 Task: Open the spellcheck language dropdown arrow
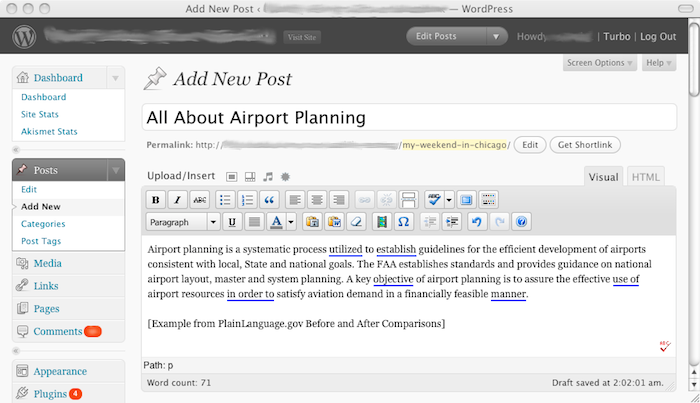(449, 200)
